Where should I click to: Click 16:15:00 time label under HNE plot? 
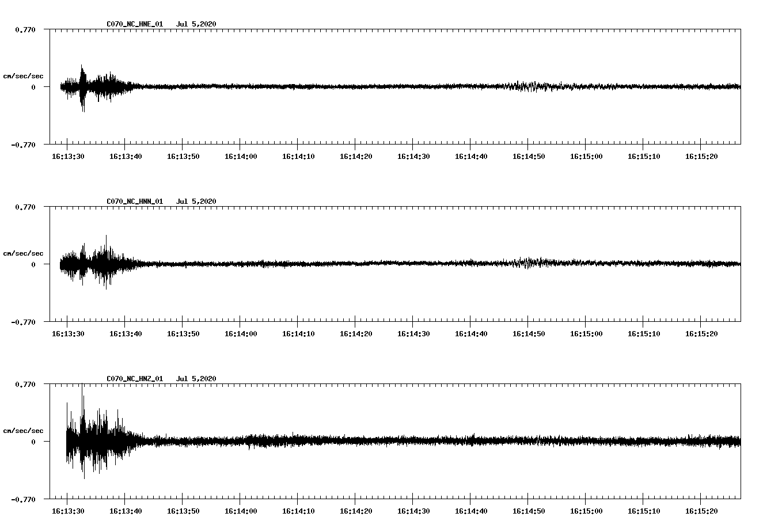point(586,156)
